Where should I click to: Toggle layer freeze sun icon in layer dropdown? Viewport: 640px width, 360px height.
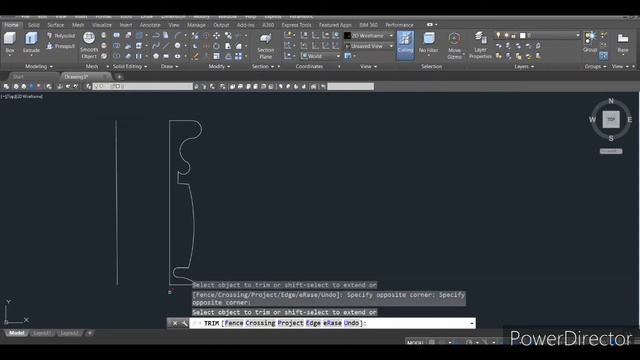[506, 36]
